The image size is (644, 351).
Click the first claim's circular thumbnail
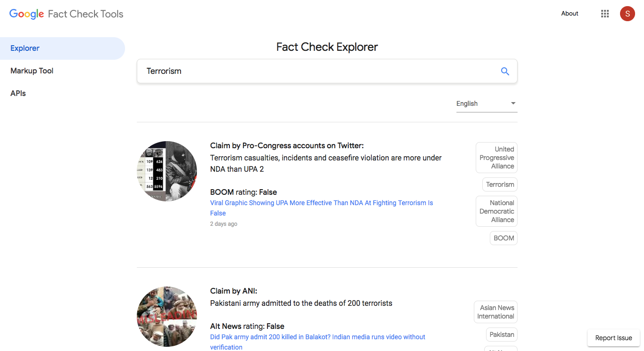pyautogui.click(x=167, y=171)
